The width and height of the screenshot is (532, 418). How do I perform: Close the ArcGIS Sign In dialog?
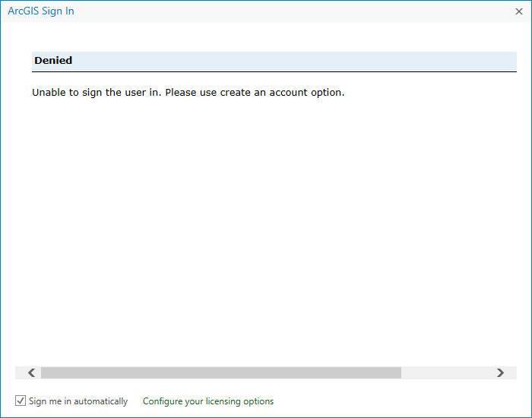click(519, 11)
